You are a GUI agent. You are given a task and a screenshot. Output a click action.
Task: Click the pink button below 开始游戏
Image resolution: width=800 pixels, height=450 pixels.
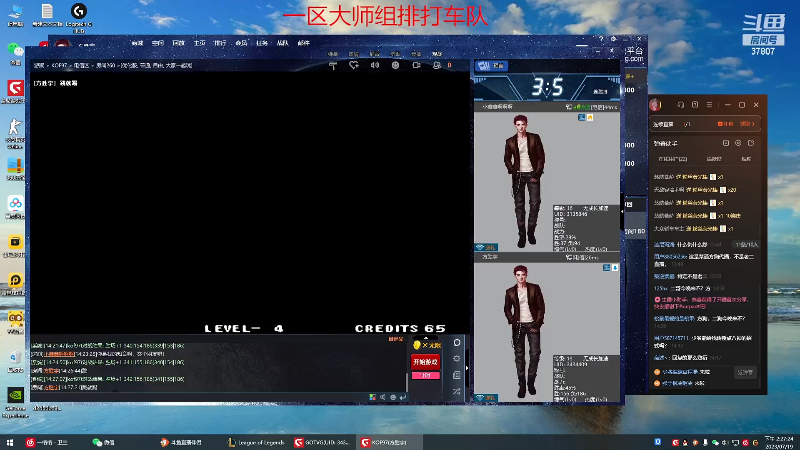pyautogui.click(x=426, y=376)
